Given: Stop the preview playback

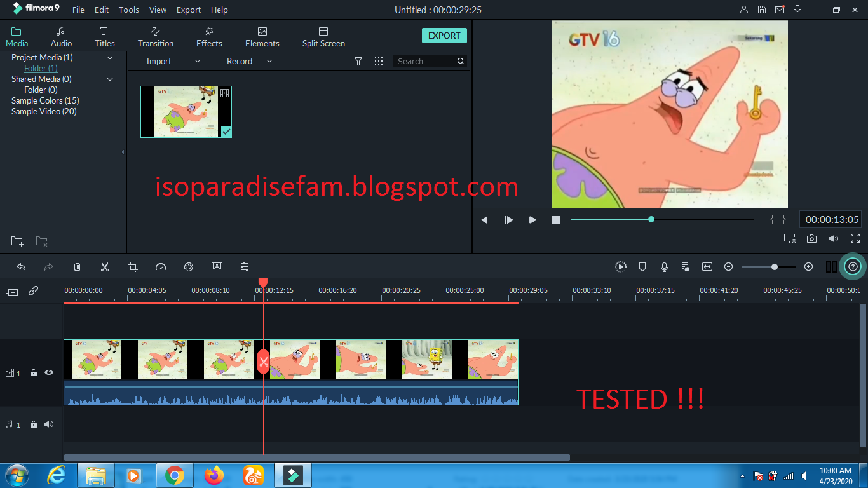Looking at the screenshot, I should point(556,220).
